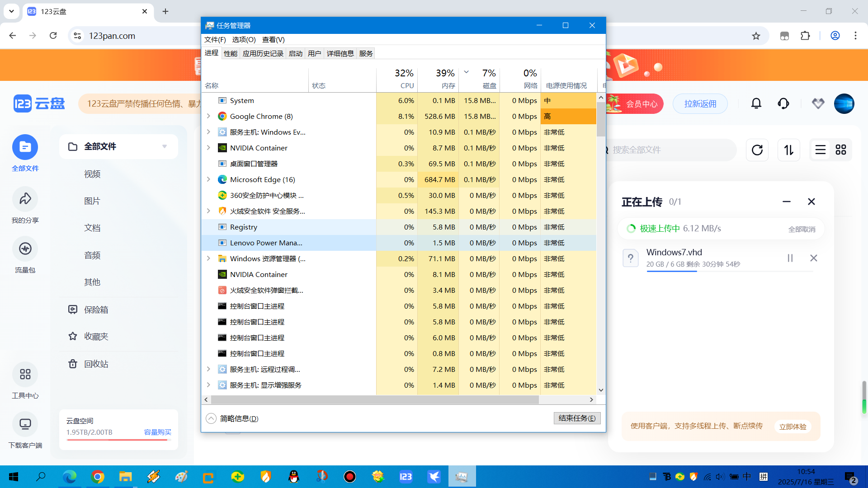
Task: Click Windows7.vhd upload progress bar
Action: [x=730, y=271]
